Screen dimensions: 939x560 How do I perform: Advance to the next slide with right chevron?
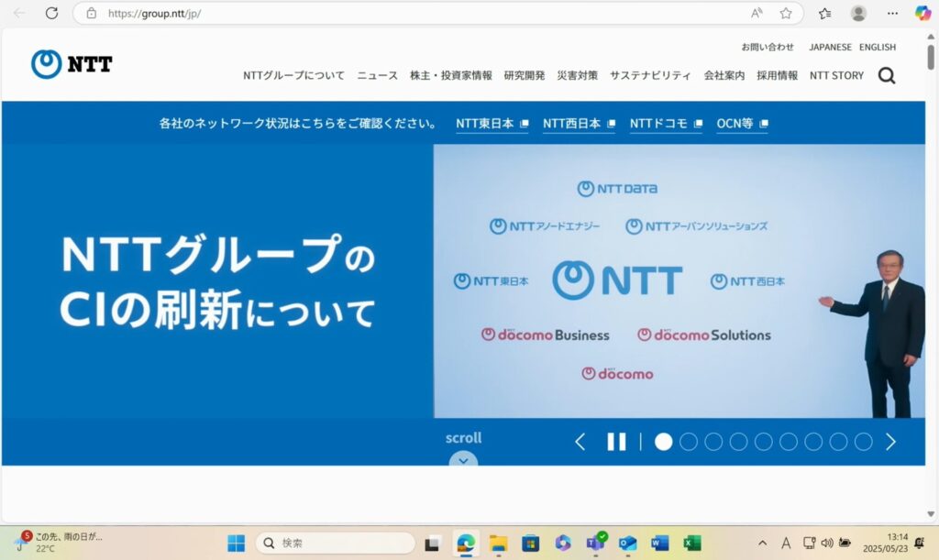[890, 442]
